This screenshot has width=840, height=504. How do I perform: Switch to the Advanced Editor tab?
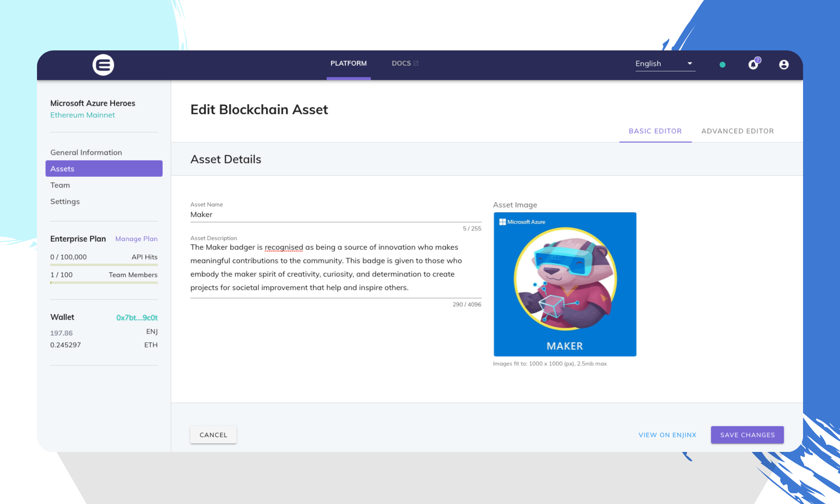(737, 131)
